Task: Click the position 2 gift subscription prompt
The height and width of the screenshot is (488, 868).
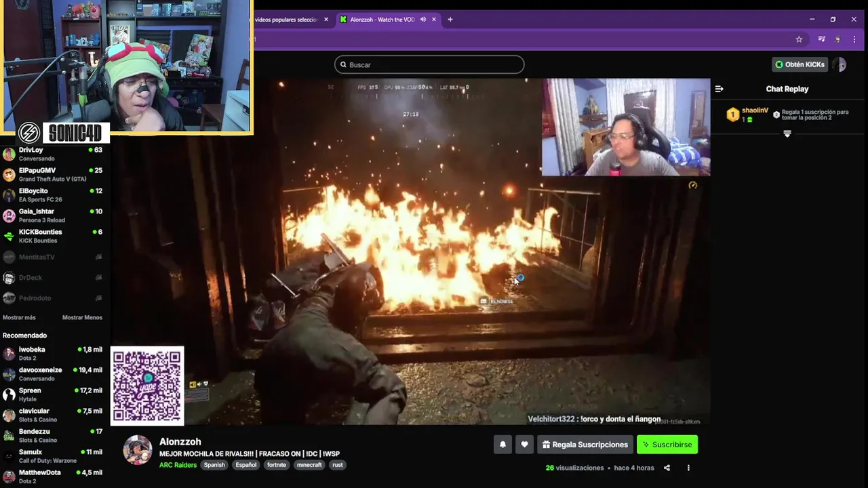Action: 810,115
